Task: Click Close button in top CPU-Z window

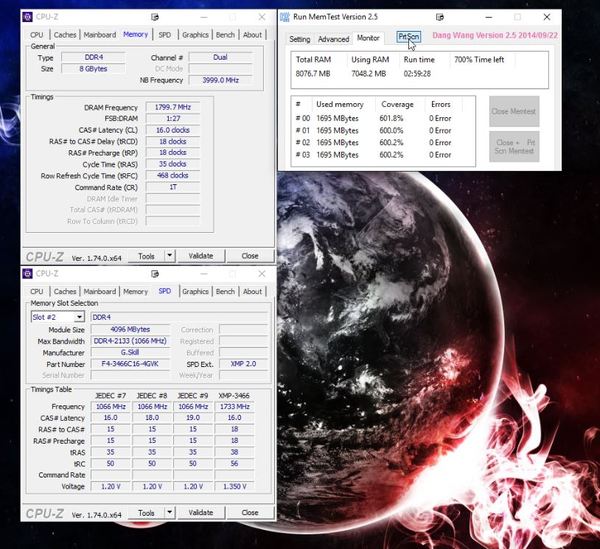Action: coord(250,256)
